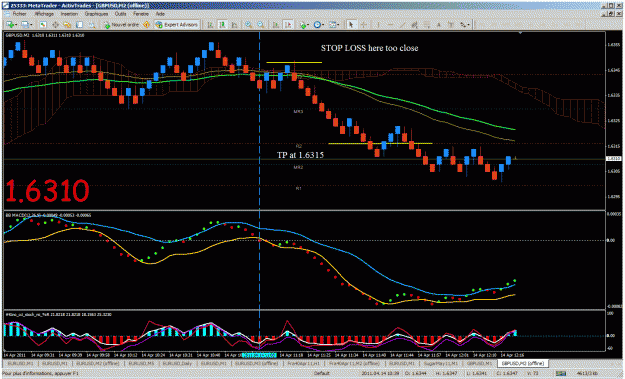Toggle the Expert Advisors button
Viewport: 625px width, 379px height.
[177, 25]
